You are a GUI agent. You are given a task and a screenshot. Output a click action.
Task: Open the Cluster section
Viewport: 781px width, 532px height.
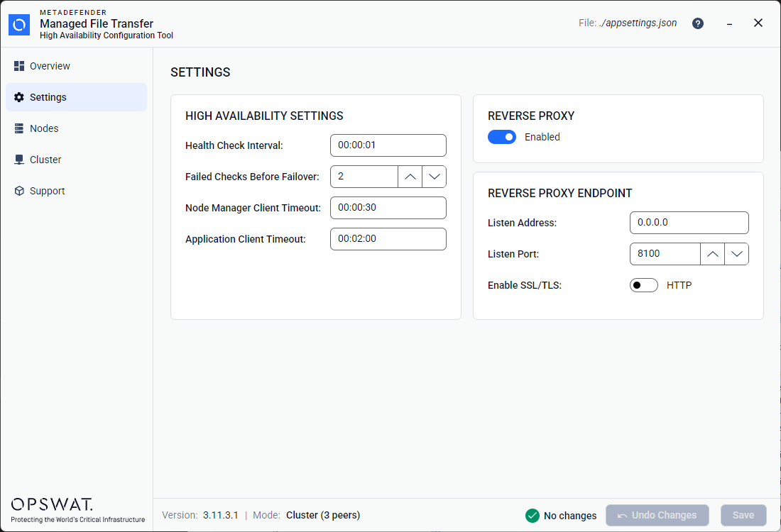click(76, 160)
